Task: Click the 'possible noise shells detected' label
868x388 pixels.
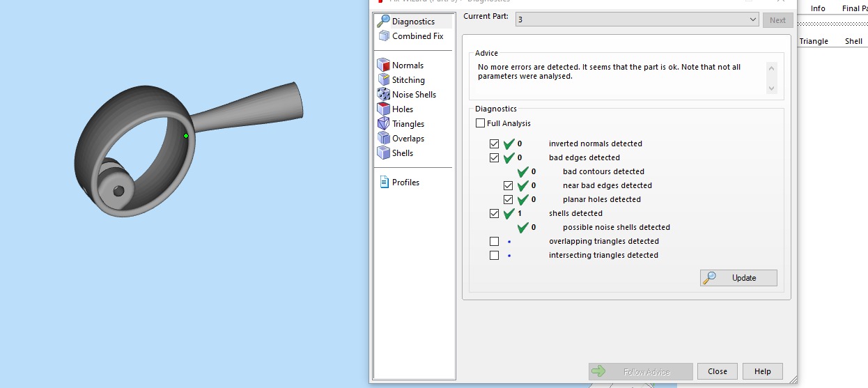Action: (617, 227)
